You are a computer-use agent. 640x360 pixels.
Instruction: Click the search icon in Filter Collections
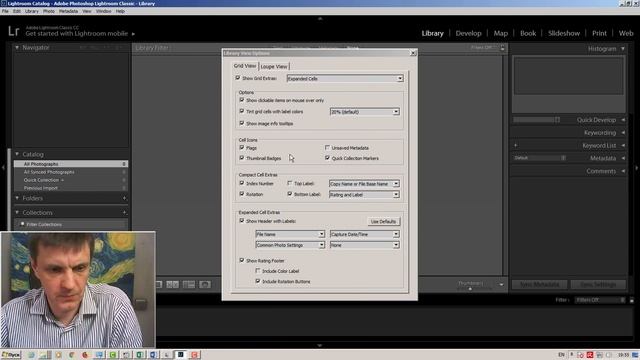coord(22,224)
